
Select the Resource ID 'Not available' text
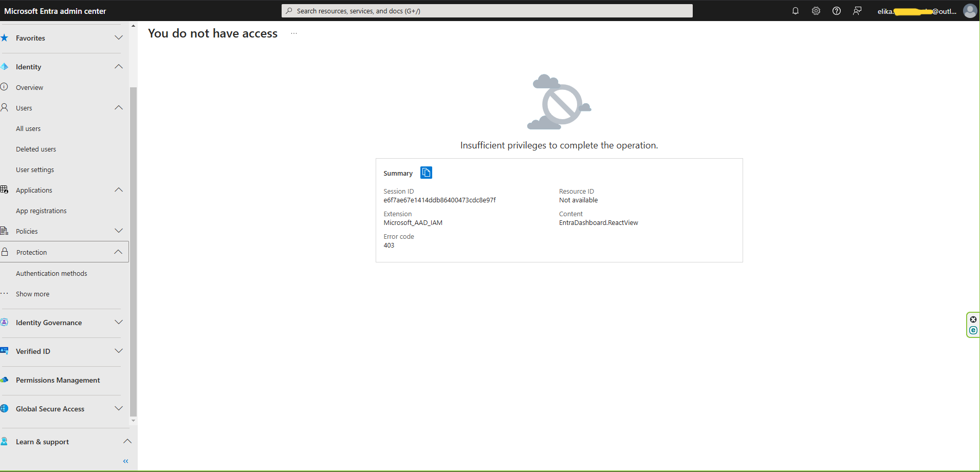(x=578, y=200)
